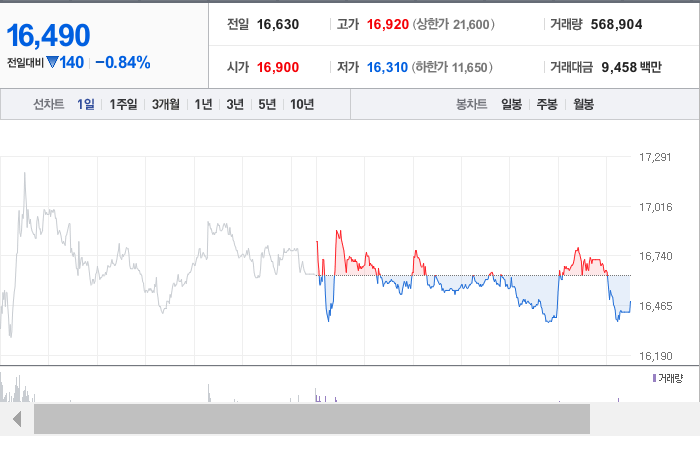Viewport: 700px width, 450px height.
Task: Click the current price 16,490
Action: coord(48,35)
